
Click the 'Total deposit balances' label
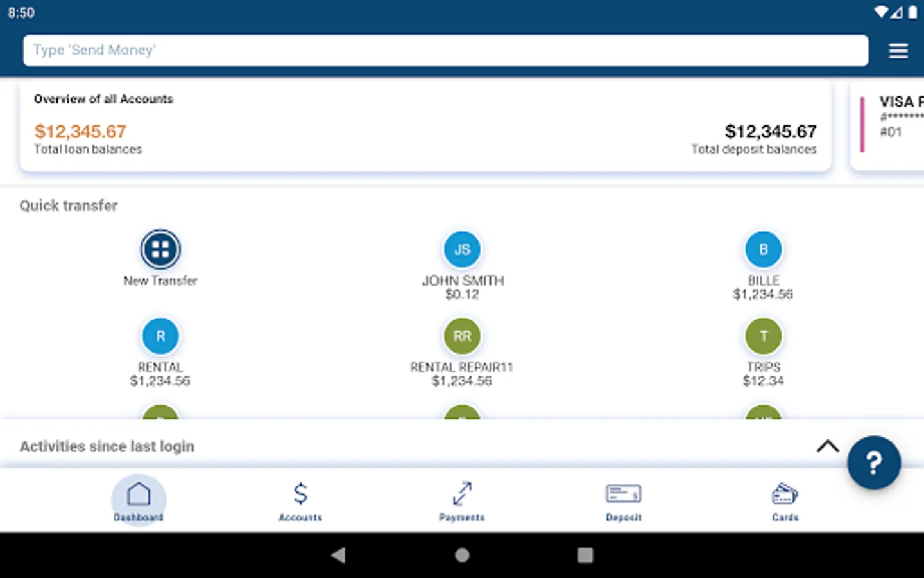click(754, 149)
